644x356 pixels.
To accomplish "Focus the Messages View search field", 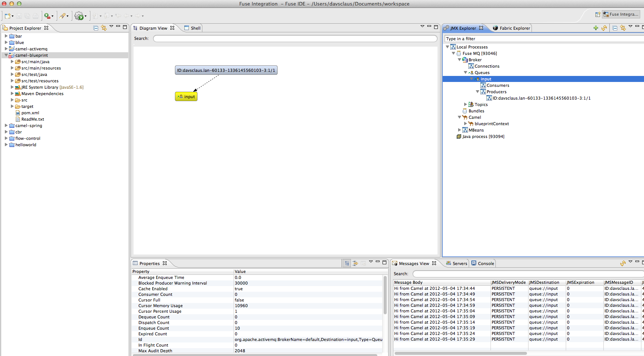I will coord(528,274).
